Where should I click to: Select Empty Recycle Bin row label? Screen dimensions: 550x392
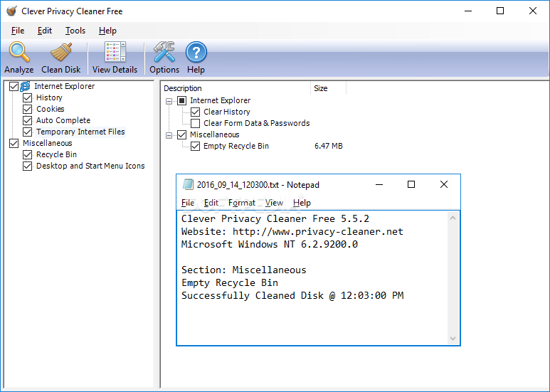[x=236, y=147]
